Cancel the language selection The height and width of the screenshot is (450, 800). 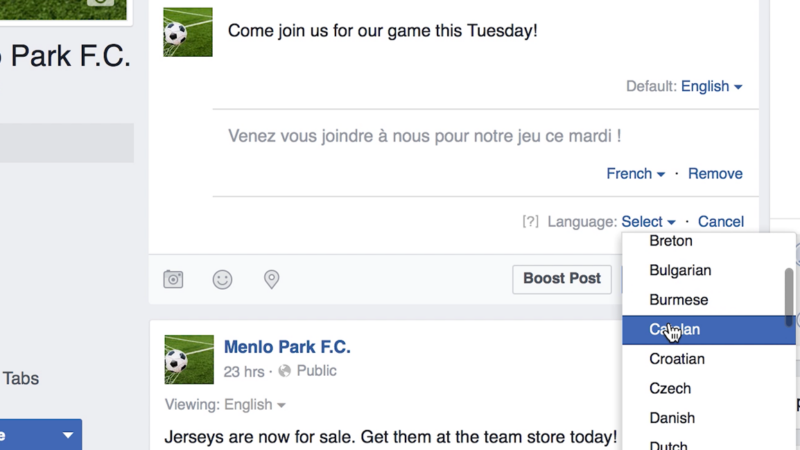pos(721,222)
